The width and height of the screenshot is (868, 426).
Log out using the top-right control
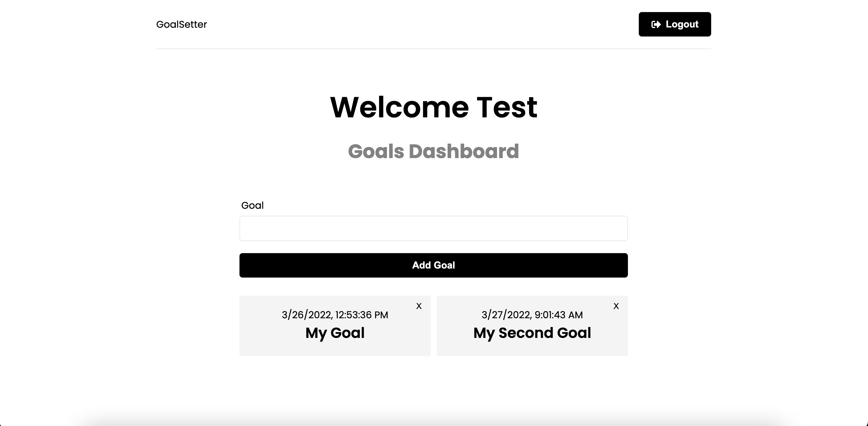675,24
